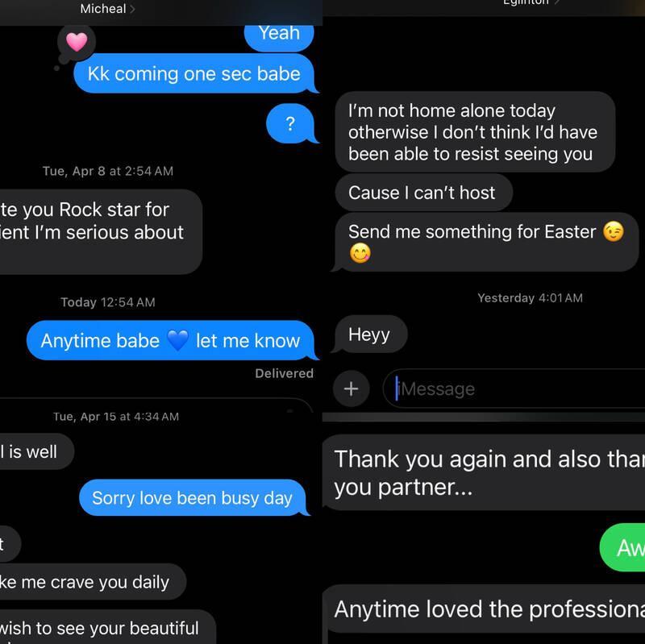
Task: Tap the Micheal contact name header
Action: [103, 9]
